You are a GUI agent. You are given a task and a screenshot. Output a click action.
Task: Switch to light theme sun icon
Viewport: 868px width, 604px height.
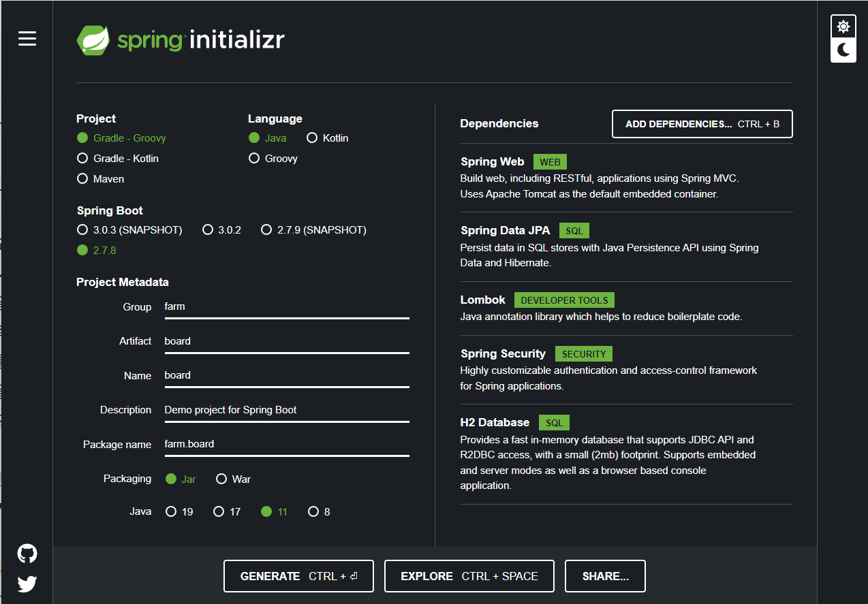pyautogui.click(x=843, y=27)
